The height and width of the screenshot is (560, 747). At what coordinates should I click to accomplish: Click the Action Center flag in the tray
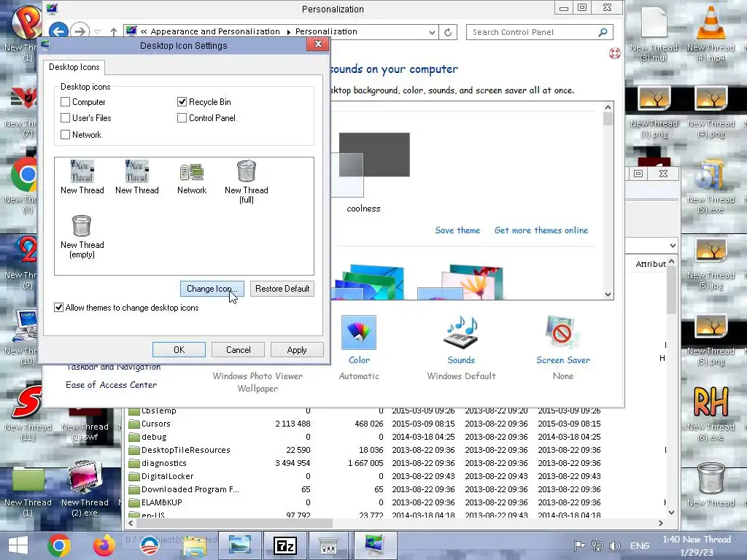[x=579, y=545]
